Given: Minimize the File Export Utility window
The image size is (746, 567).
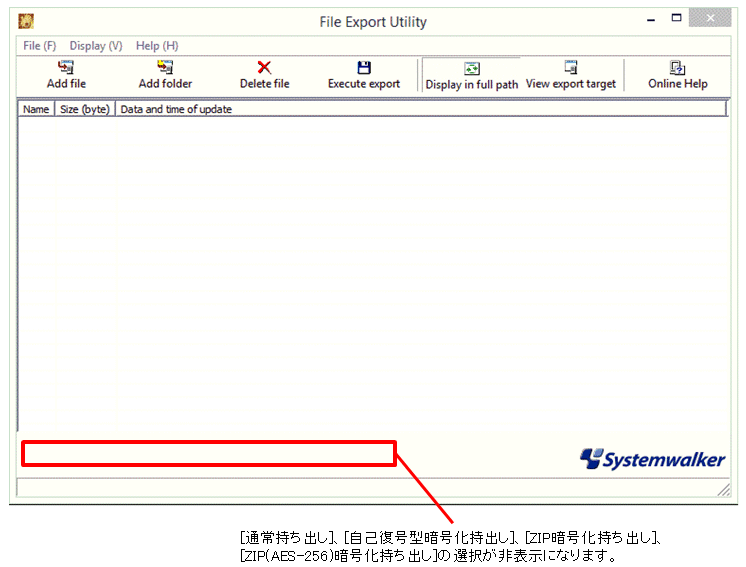Looking at the screenshot, I should pos(651,19).
